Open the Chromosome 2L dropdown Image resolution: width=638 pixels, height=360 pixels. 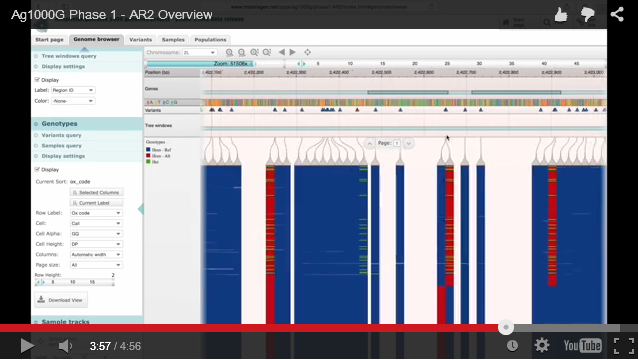click(x=199, y=52)
